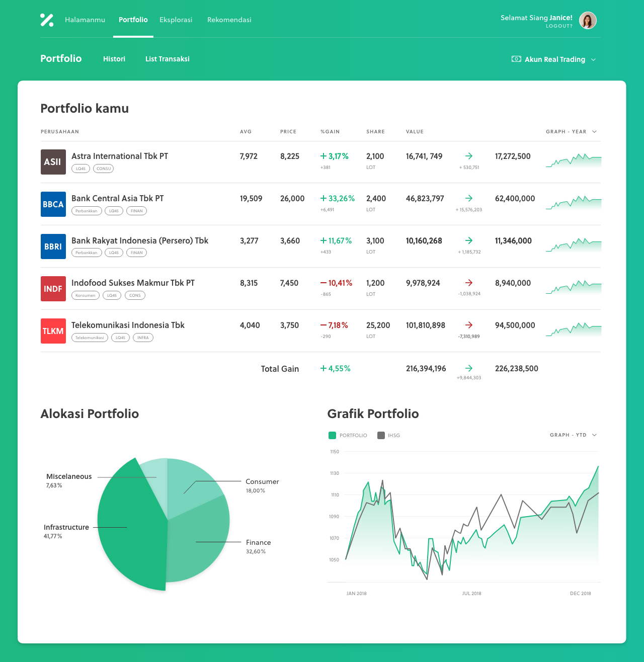Screen dimensions: 644x662
Task: Click the Konsumen tag under Indofood
Action: [86, 295]
